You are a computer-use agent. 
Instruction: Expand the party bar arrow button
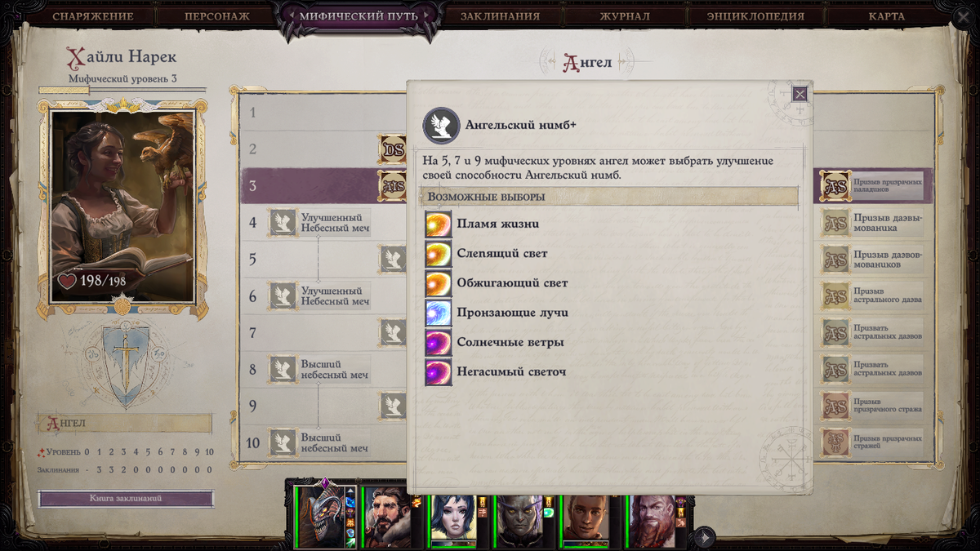point(704,537)
